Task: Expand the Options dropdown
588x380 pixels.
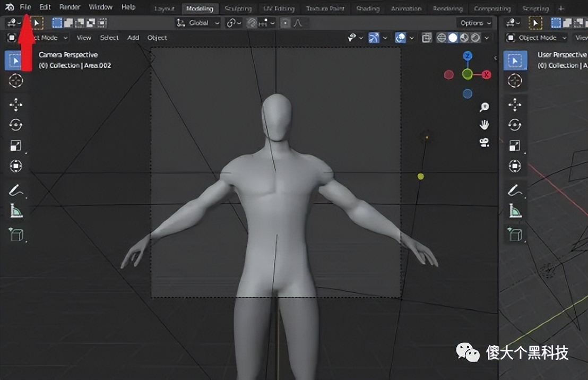Action: (474, 23)
